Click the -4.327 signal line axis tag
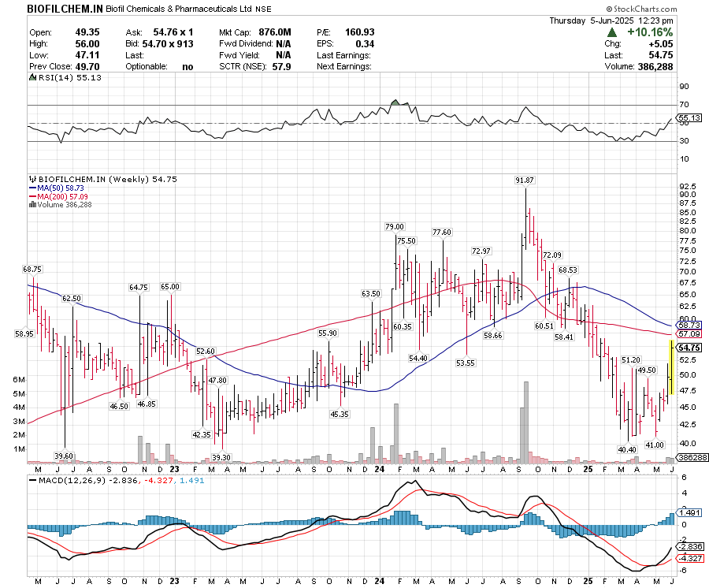This screenshot has width=709, height=588. (689, 558)
